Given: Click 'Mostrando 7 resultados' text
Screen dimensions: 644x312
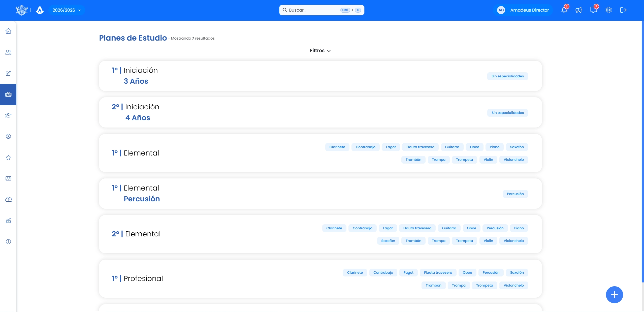Looking at the screenshot, I should pos(193,38).
